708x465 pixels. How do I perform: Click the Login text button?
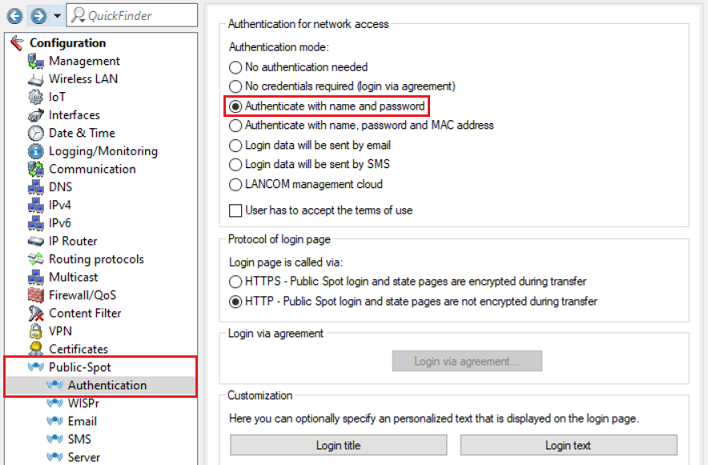point(568,445)
